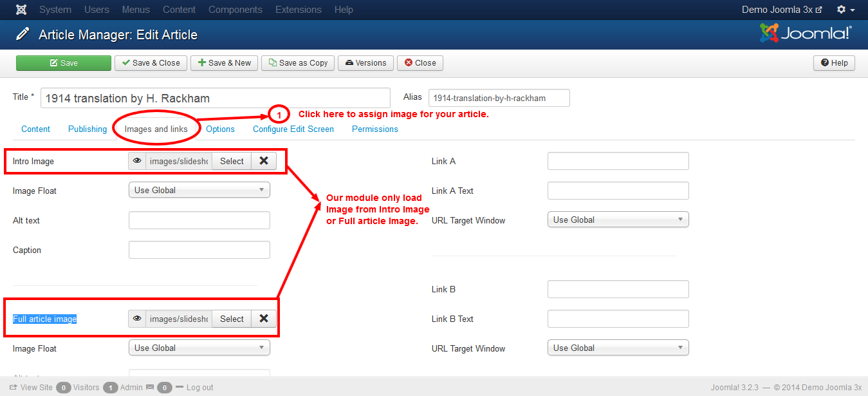
Task: Switch to the Permissions tab
Action: (x=374, y=129)
